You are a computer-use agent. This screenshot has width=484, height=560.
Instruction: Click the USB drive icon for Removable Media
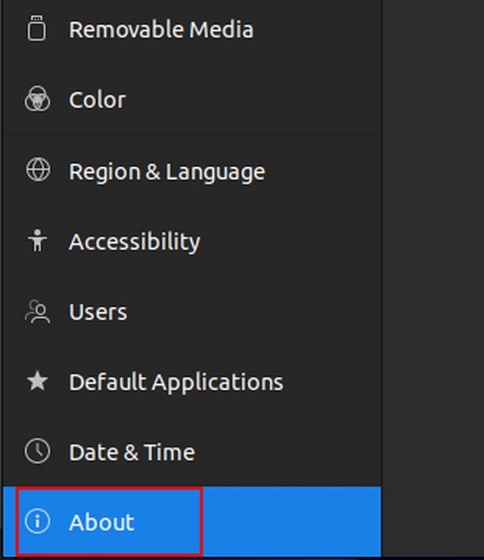coord(37,28)
